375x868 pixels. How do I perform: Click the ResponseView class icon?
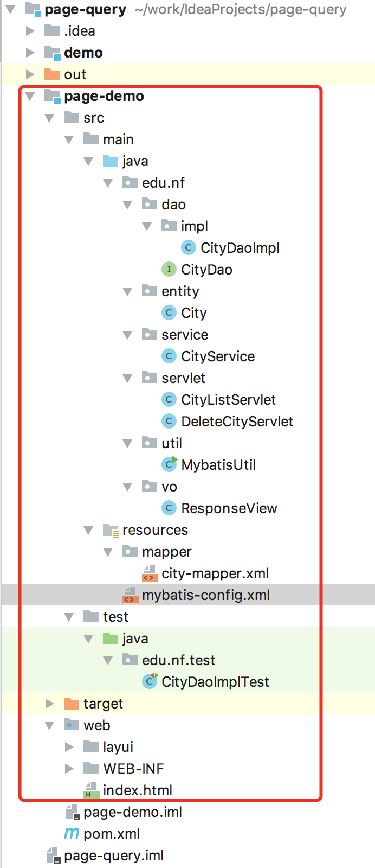pos(169,508)
